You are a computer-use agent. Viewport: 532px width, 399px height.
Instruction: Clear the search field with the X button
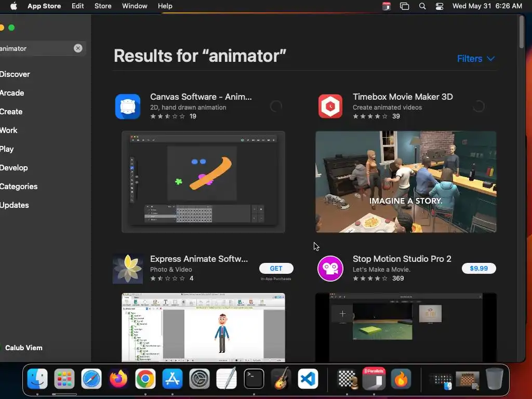click(78, 48)
